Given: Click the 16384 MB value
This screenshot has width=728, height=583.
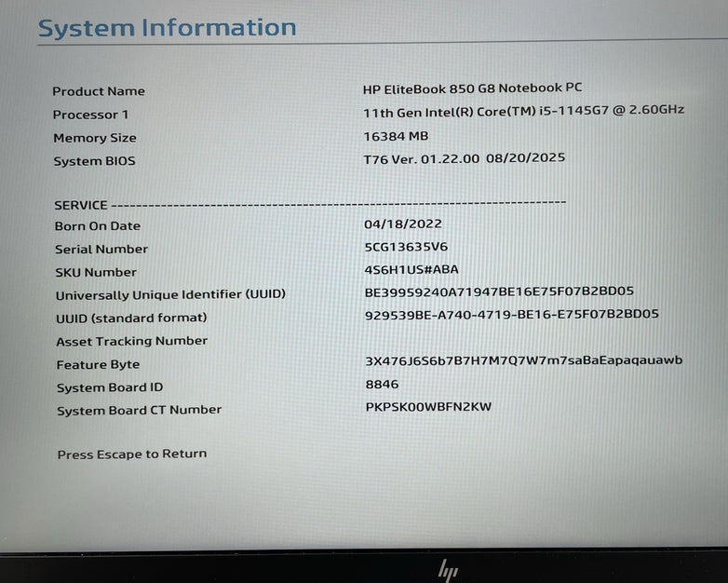Looking at the screenshot, I should tap(396, 136).
